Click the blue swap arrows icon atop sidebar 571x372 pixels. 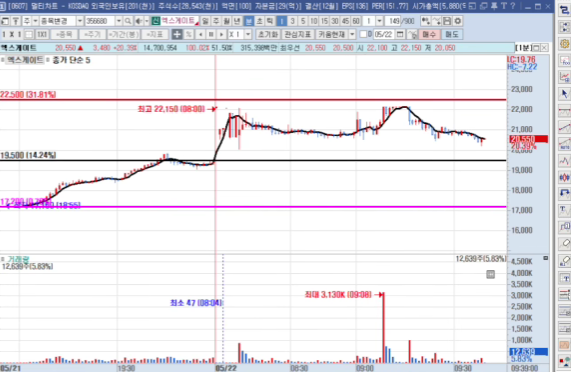[564, 11]
